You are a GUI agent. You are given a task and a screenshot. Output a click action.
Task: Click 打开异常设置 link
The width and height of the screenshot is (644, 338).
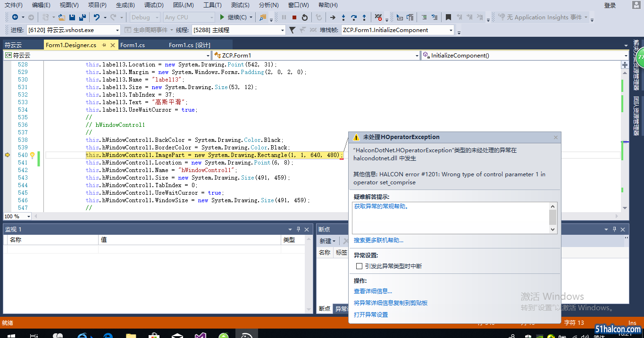[371, 315]
